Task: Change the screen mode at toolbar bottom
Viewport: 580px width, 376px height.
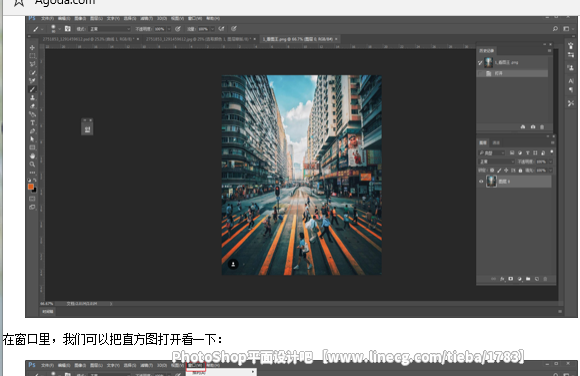Action: (x=32, y=207)
